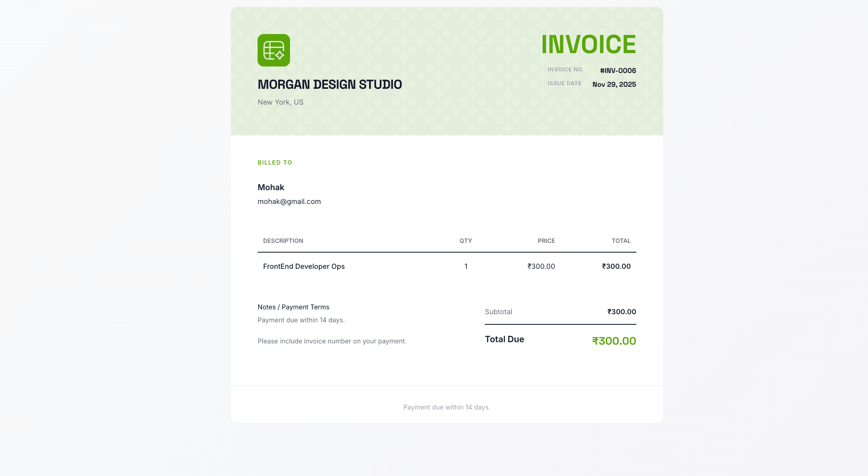Select the FrontEnd Developer Ops line item

[x=304, y=266]
